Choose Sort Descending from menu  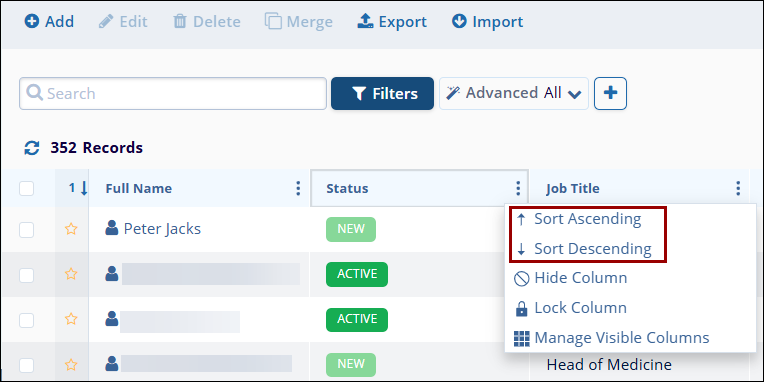coord(584,249)
